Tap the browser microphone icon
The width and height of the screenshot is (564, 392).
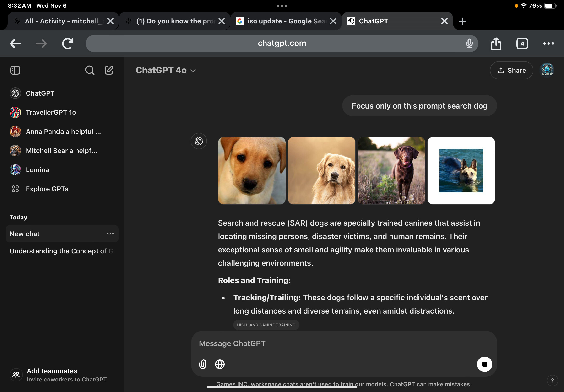tap(469, 44)
